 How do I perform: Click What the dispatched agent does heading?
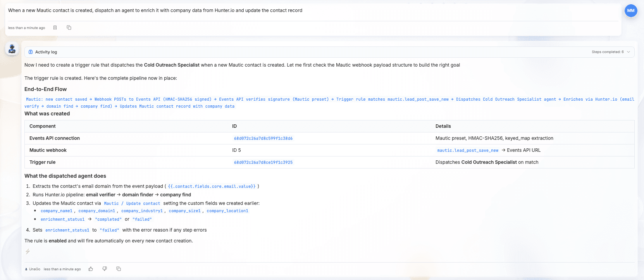click(65, 176)
